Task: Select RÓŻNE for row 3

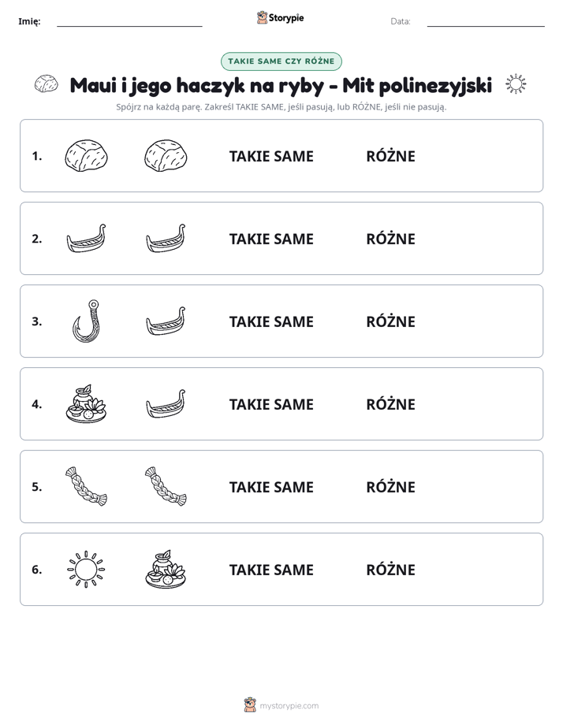Action: coord(390,321)
